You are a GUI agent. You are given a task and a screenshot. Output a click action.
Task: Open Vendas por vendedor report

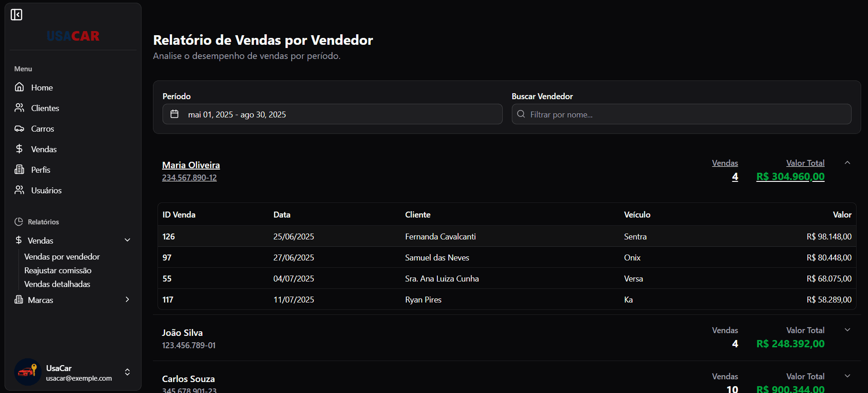click(x=62, y=257)
